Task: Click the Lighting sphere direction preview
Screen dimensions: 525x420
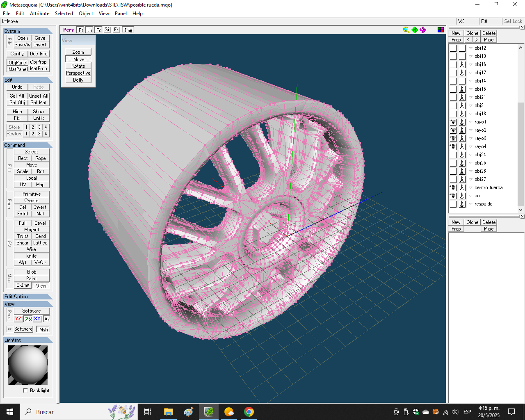Action: tap(28, 365)
